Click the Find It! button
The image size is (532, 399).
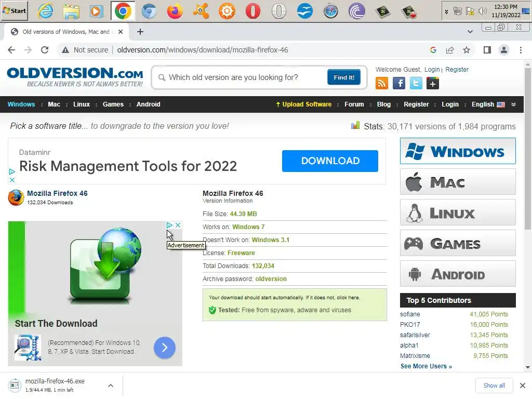pos(344,77)
